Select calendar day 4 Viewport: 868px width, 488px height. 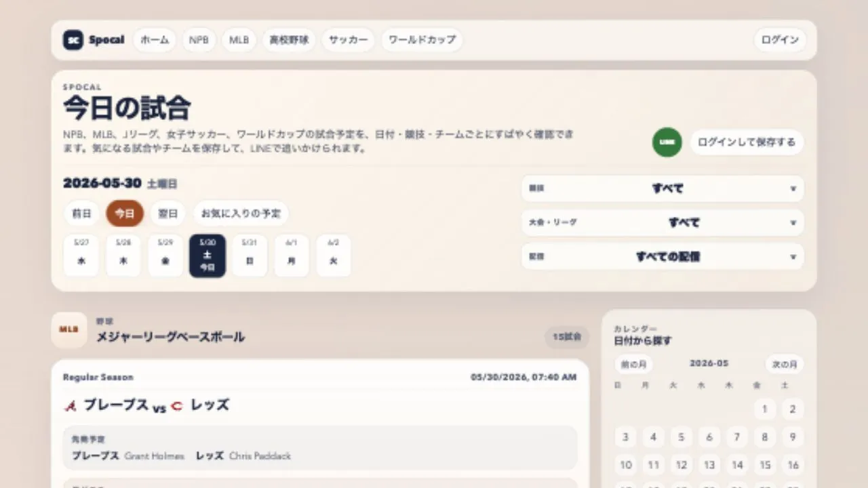[x=654, y=437]
